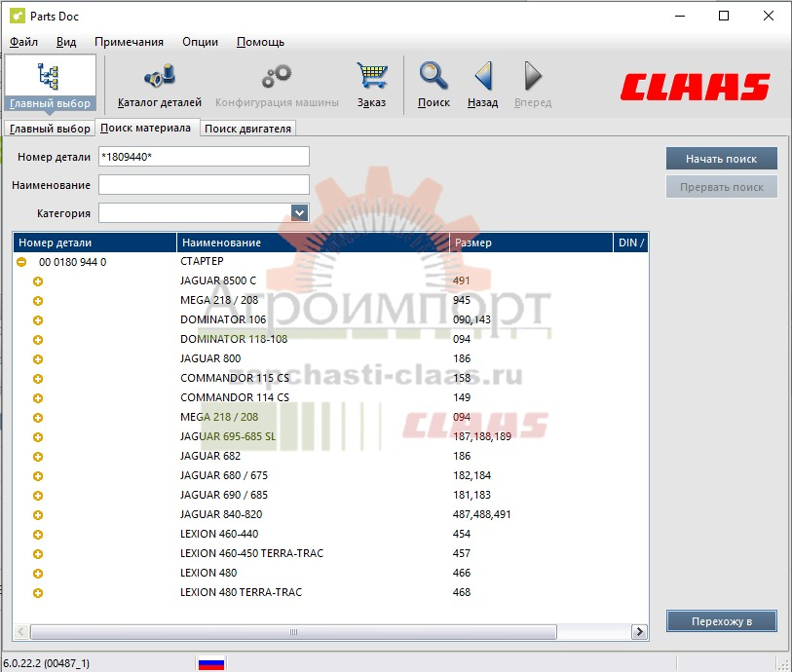The height and width of the screenshot is (672, 792).
Task: Click the Parts Doc app icon in title bar
Action: pos(18,17)
